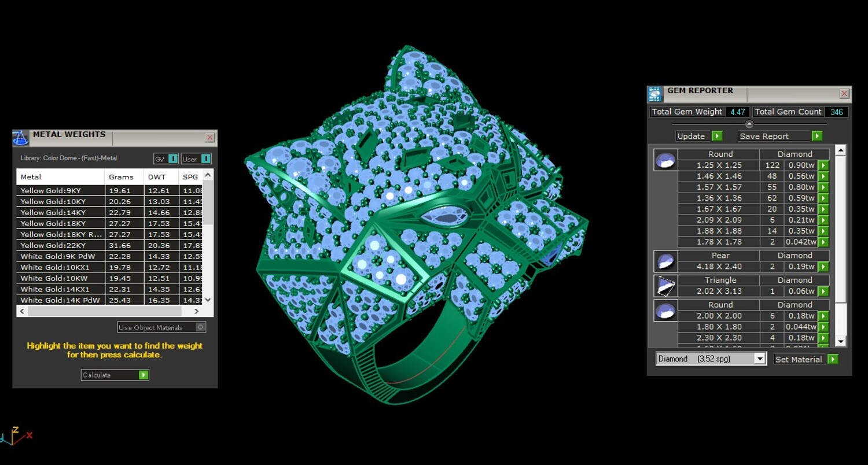
Task: Click the Metal Weights horizontal scroll-left arrow
Action: pyautogui.click(x=22, y=311)
